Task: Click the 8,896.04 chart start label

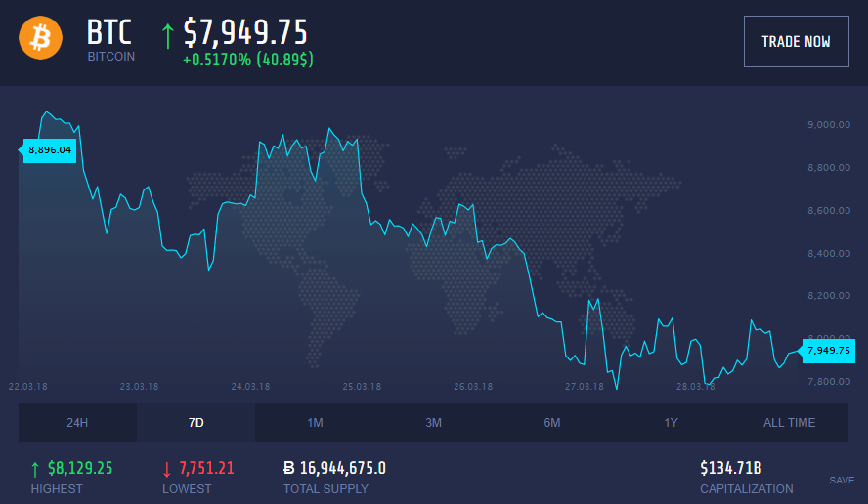Action: coord(48,149)
